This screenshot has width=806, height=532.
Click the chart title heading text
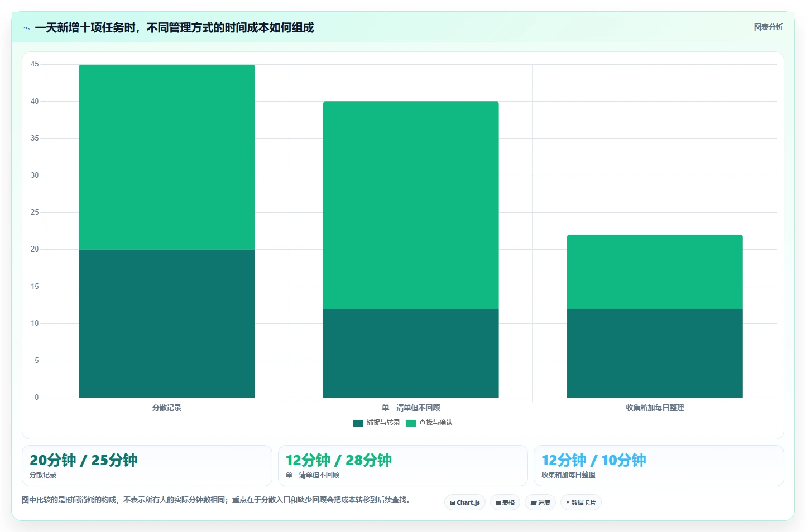tap(174, 27)
